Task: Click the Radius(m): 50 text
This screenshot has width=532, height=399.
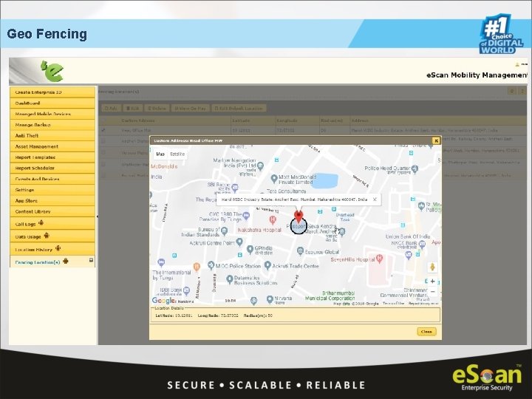Action: [258, 316]
